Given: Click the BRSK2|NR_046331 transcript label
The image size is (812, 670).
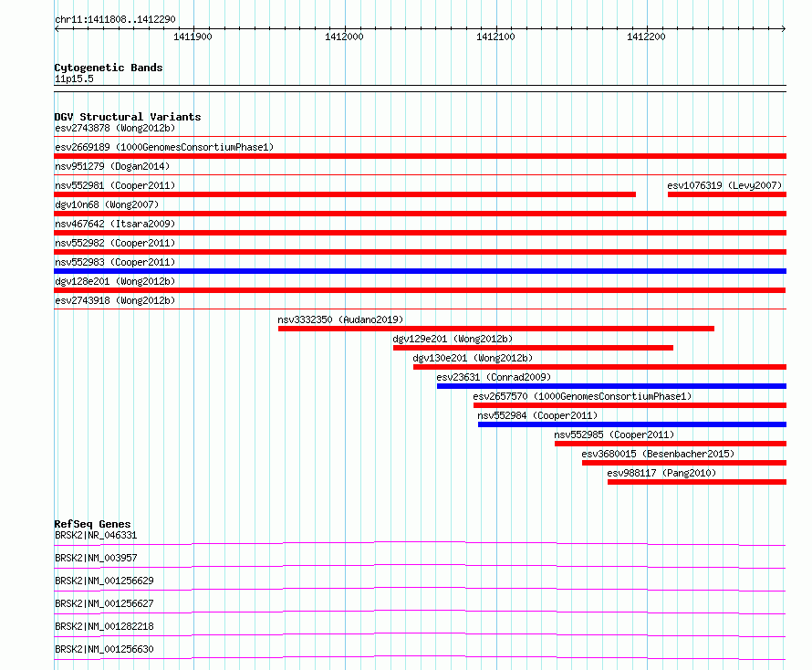Looking at the screenshot, I should pyautogui.click(x=96, y=535).
